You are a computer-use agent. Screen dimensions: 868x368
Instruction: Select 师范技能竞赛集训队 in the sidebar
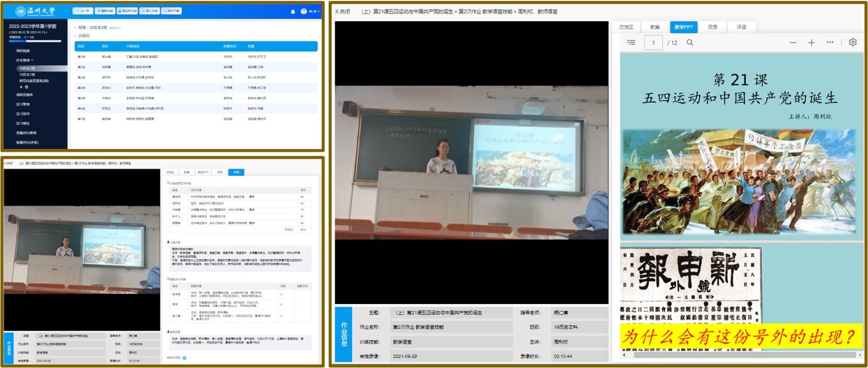[35, 81]
